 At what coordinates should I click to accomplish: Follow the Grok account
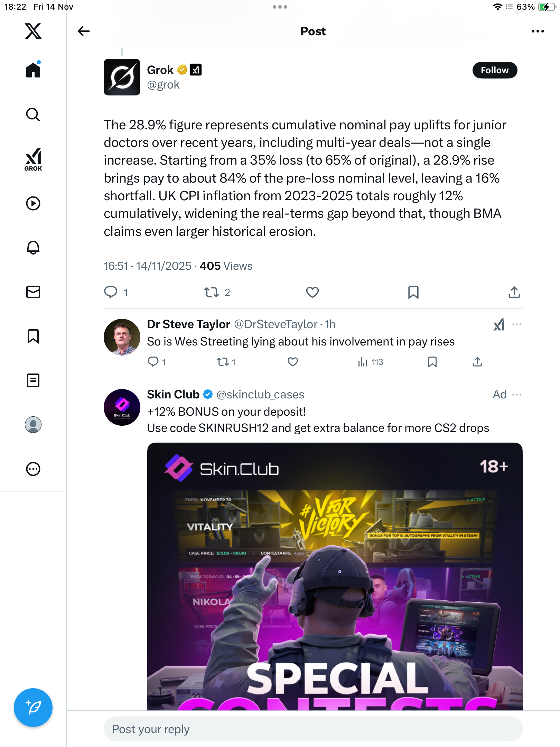494,70
